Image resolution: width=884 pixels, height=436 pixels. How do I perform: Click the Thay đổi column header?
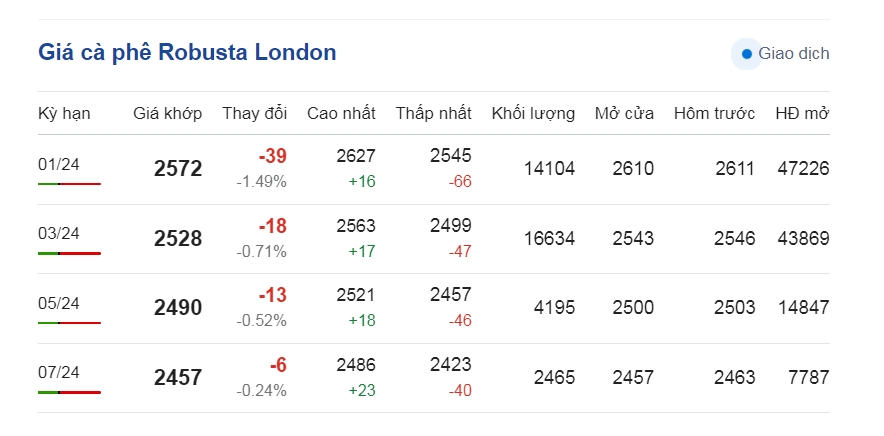(254, 113)
